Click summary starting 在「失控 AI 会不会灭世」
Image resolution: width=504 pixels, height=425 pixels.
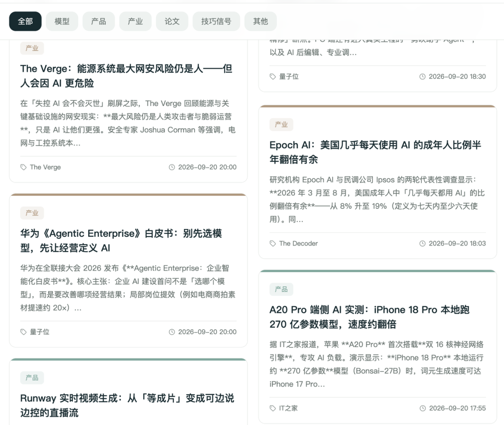[x=128, y=123]
